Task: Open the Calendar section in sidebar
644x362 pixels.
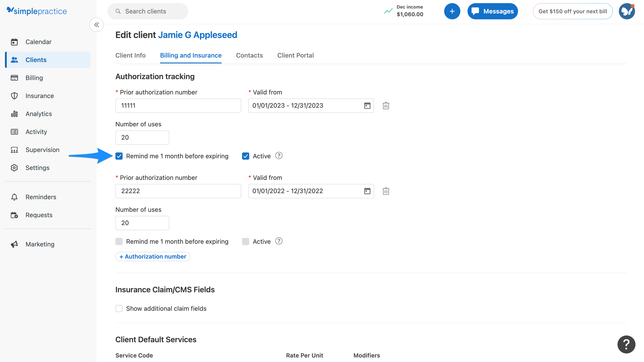Action: point(38,42)
